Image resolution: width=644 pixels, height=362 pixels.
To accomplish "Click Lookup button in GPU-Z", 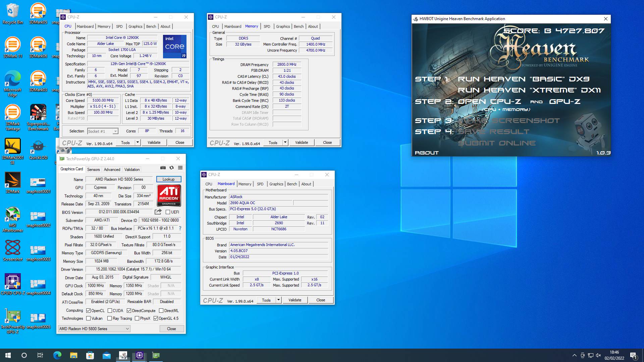I will tap(168, 179).
